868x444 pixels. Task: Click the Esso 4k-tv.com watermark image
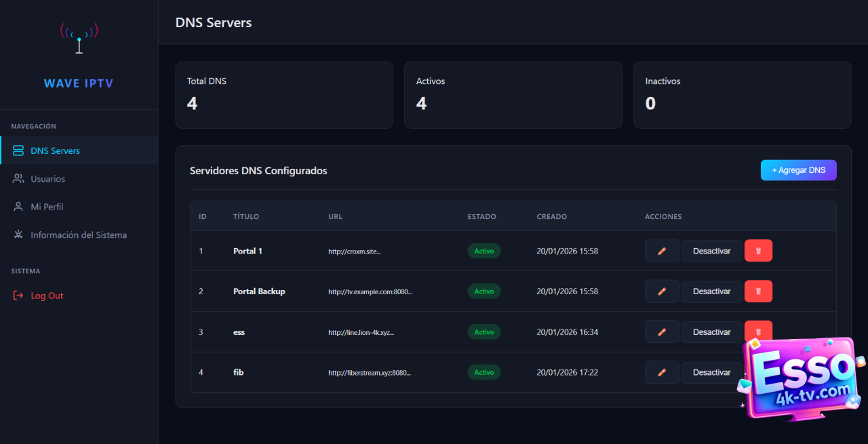pos(800,380)
